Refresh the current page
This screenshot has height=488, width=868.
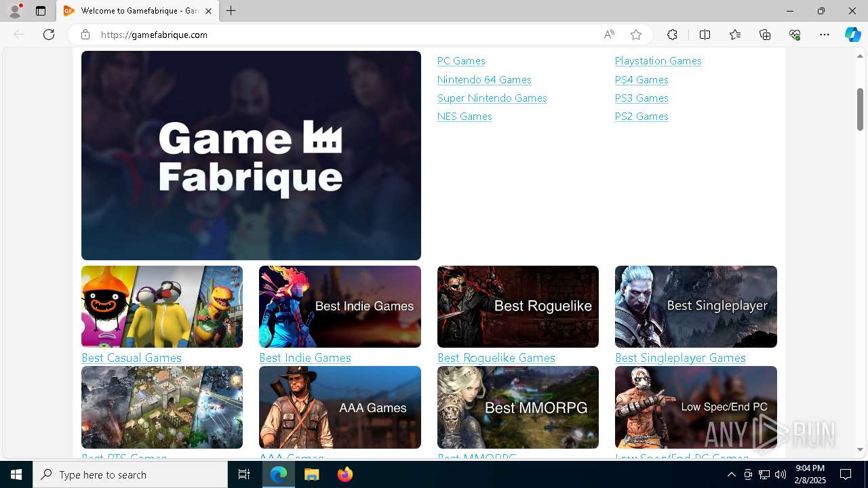point(49,35)
